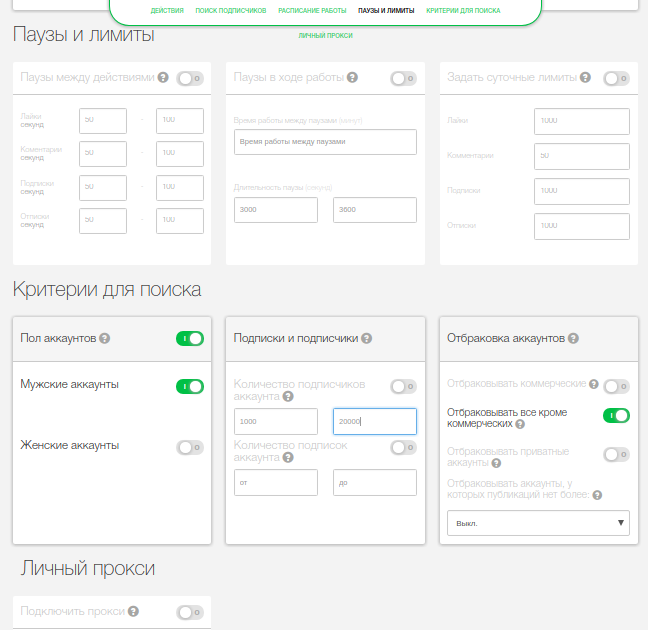648x630 pixels.
Task: Click help icon next to Паузы между действиями
Action: pos(163,77)
